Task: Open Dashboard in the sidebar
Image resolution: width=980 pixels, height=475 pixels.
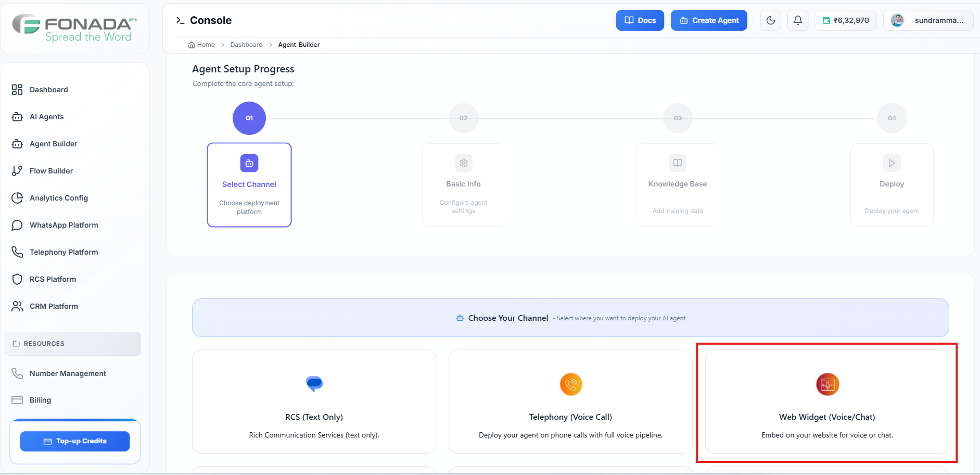Action: click(75, 90)
